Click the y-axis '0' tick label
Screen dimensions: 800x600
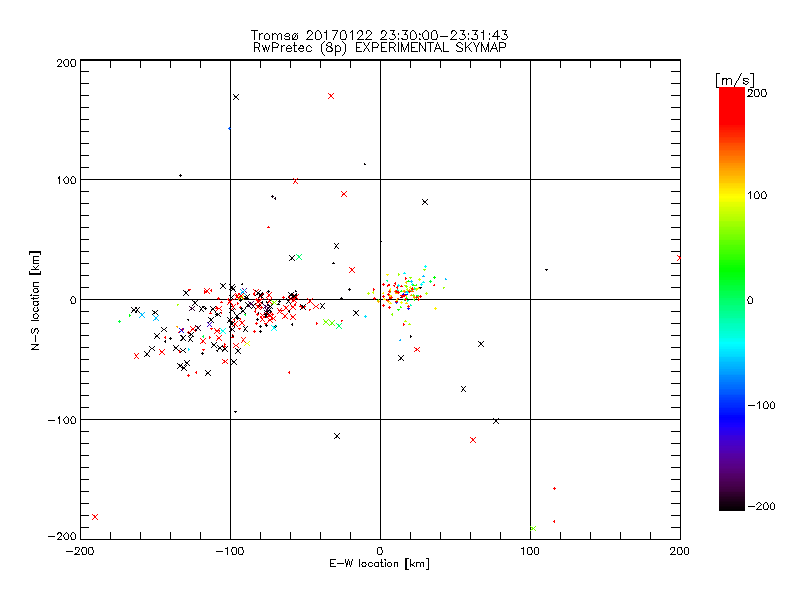73,300
